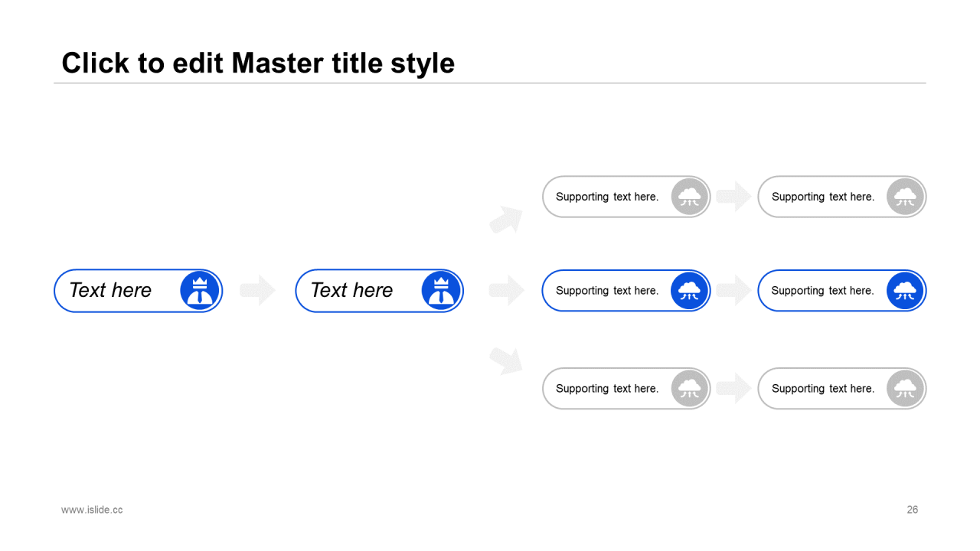Select the diagonal down-right arrow shape
Viewport: 980px width, 551px height.
507,361
